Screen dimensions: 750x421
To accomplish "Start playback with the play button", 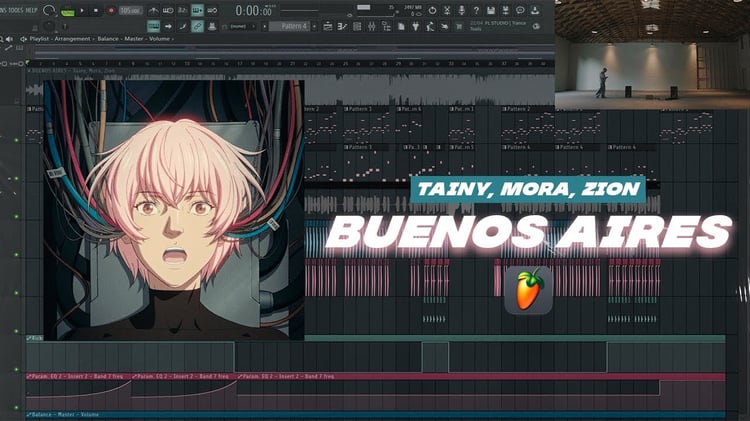I will [x=82, y=10].
